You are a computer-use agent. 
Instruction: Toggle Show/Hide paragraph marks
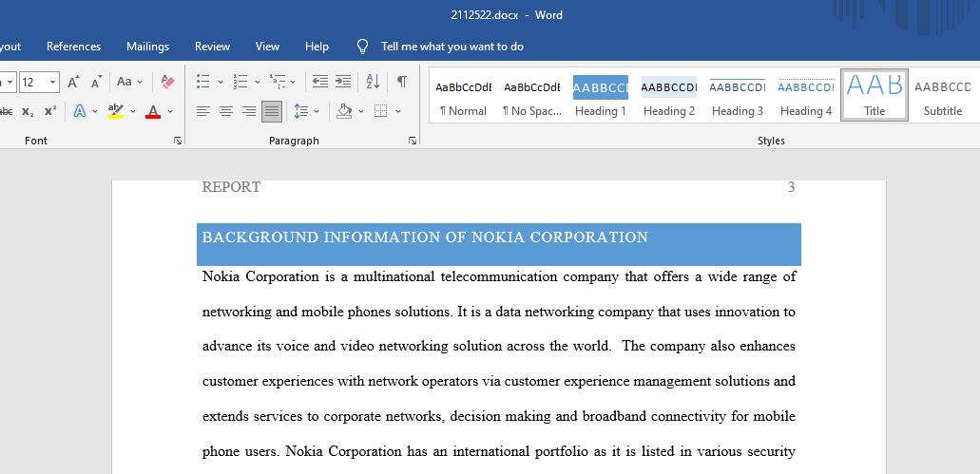402,82
